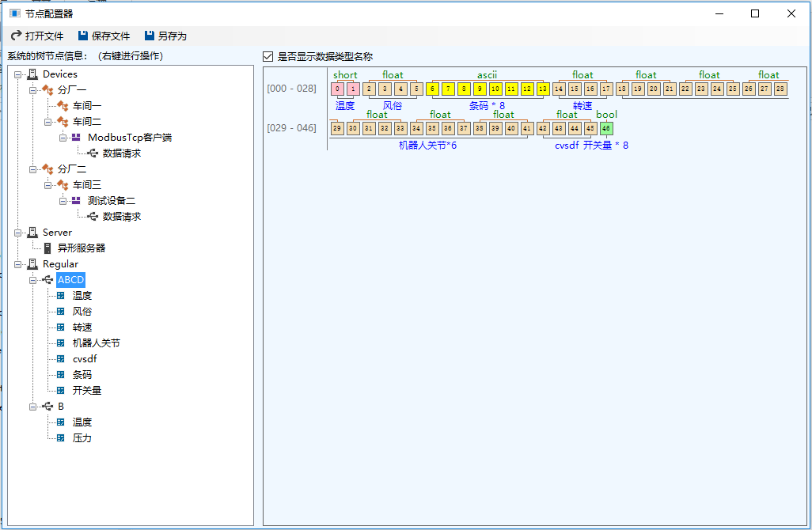This screenshot has width=812, height=530.
Task: Click the B node USB-style icon
Action: [47, 407]
